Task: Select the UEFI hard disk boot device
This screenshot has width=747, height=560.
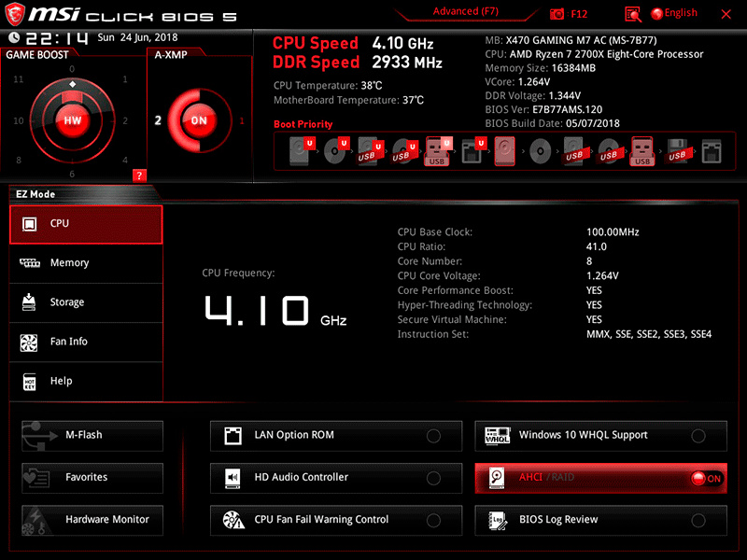Action: point(301,151)
